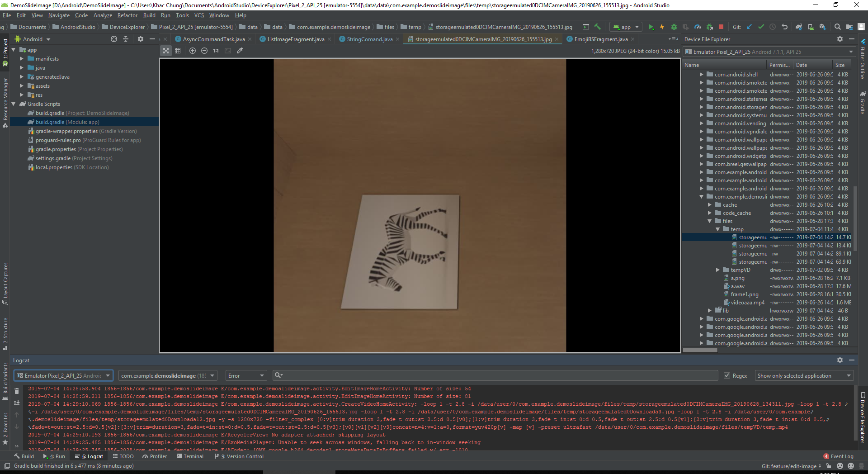Click the Debug app bug icon
The image size is (868, 474).
coord(674,27)
